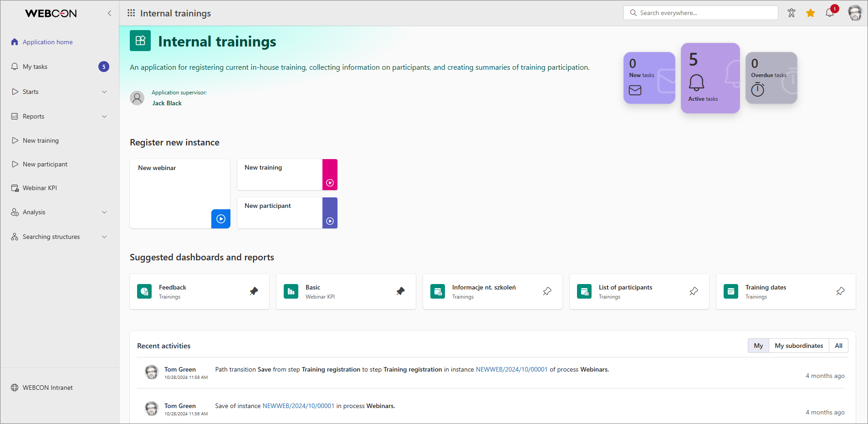Click the Training dates calendar icon

(731, 291)
